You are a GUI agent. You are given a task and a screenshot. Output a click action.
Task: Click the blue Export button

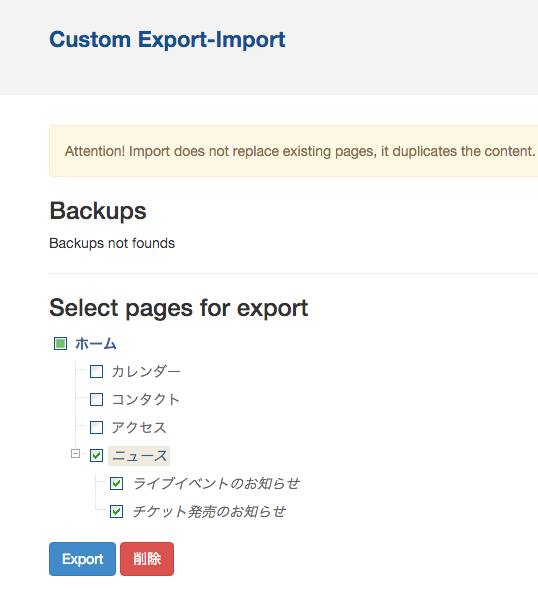click(x=82, y=559)
